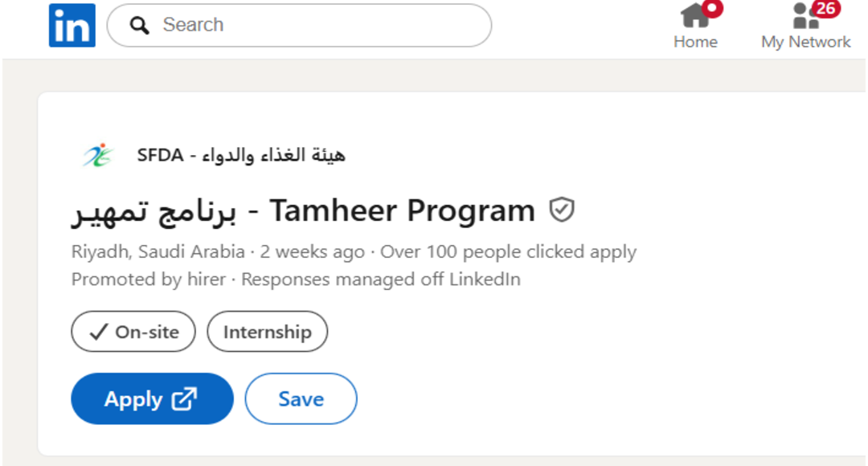Viewport: 868px width, 466px height.
Task: Click the Riyadh, Saudi Arabia location text
Action: pos(158,252)
